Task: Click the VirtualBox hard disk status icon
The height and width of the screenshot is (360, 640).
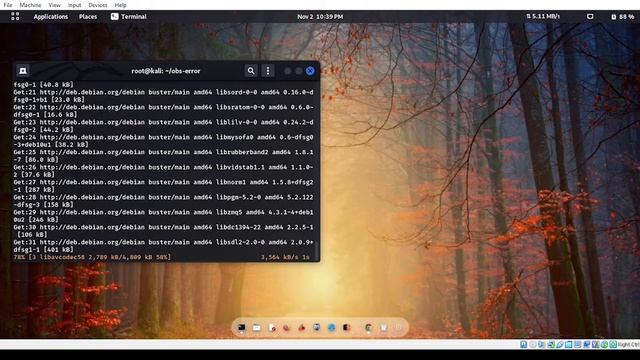Action: point(524,345)
